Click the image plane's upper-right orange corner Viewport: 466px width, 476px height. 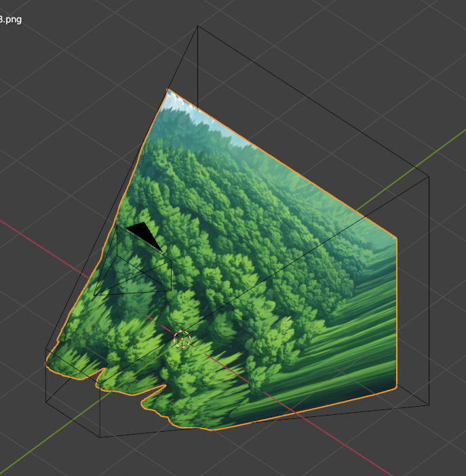[x=395, y=238]
